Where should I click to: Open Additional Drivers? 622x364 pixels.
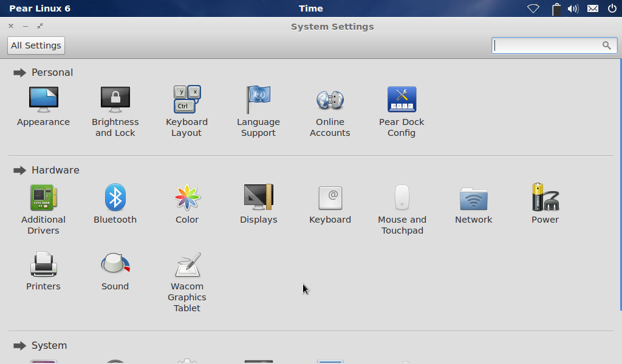coord(43,209)
